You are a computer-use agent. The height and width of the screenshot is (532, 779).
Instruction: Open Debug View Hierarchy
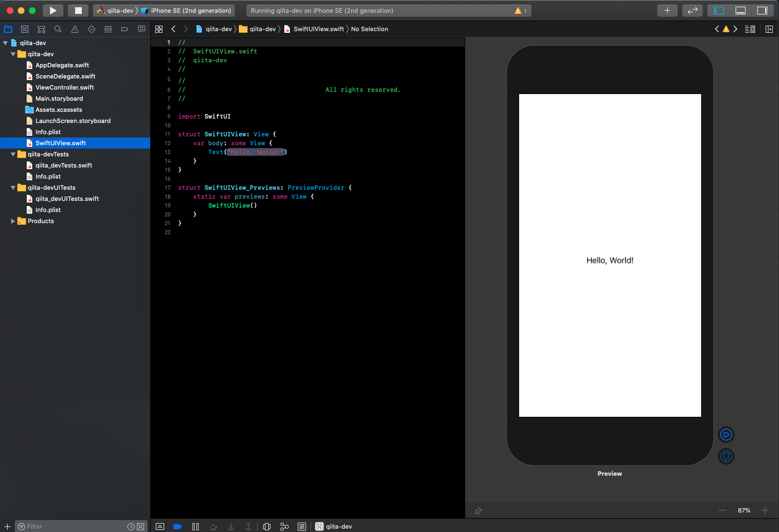267,526
